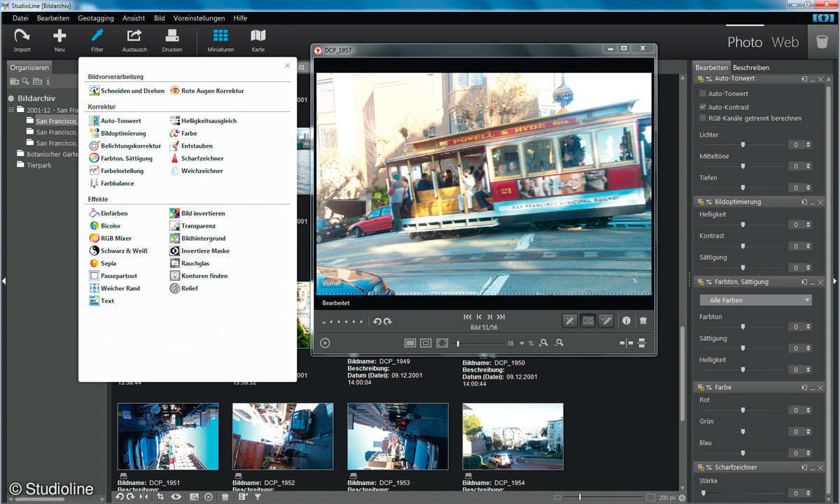Switch to Photo mode
This screenshot has height=504, width=840.
click(745, 42)
